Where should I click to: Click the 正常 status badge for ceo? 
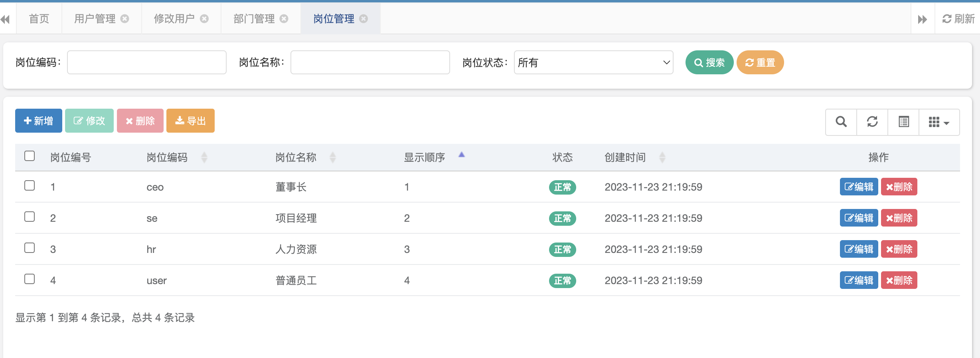[563, 187]
